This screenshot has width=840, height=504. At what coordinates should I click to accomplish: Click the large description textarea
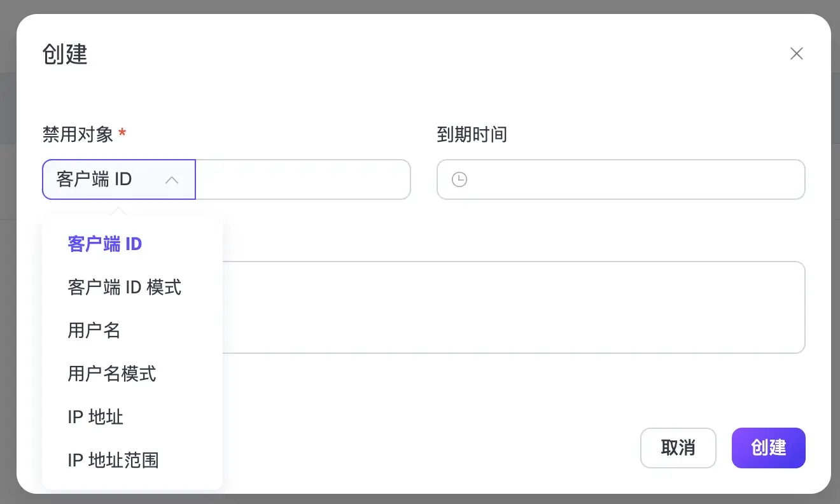point(509,307)
